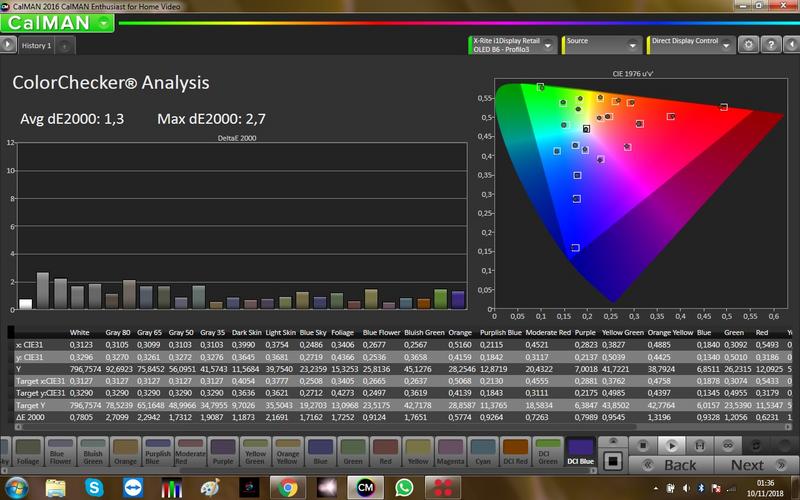Click Max dE2000: 2,7 readout
This screenshot has width=800, height=500.
pyautogui.click(x=211, y=119)
